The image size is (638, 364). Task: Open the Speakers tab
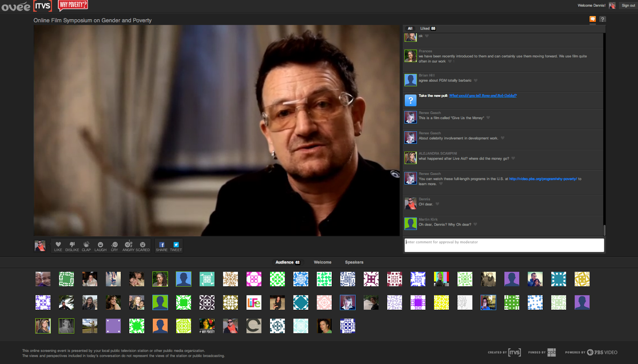click(x=354, y=262)
